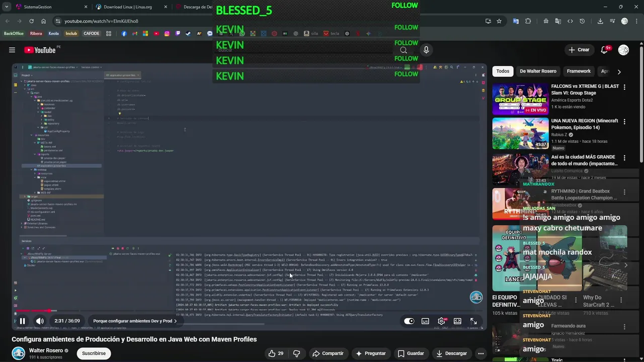Viewport: 644px width, 362px height.
Task: Open the CAFODE bookmark
Action: click(92, 34)
